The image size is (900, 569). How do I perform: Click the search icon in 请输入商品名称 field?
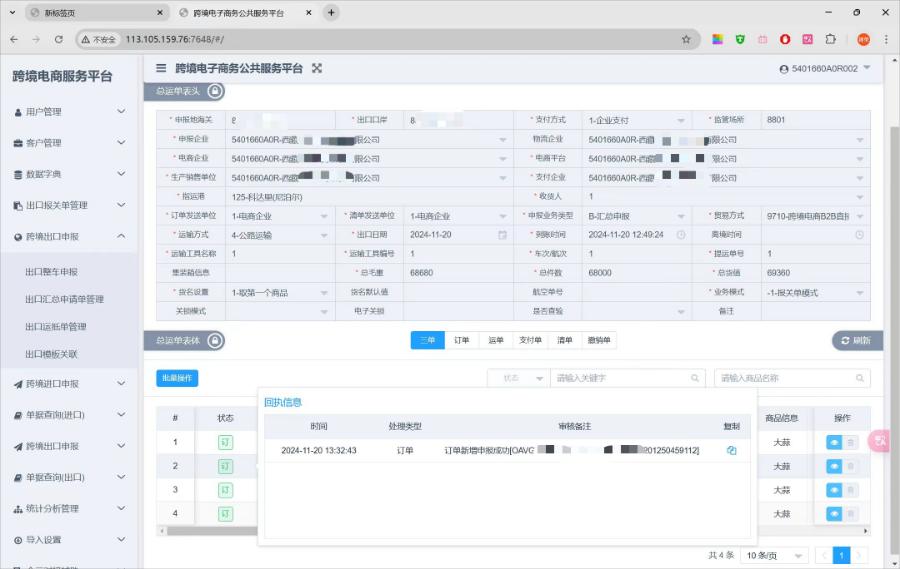point(860,378)
